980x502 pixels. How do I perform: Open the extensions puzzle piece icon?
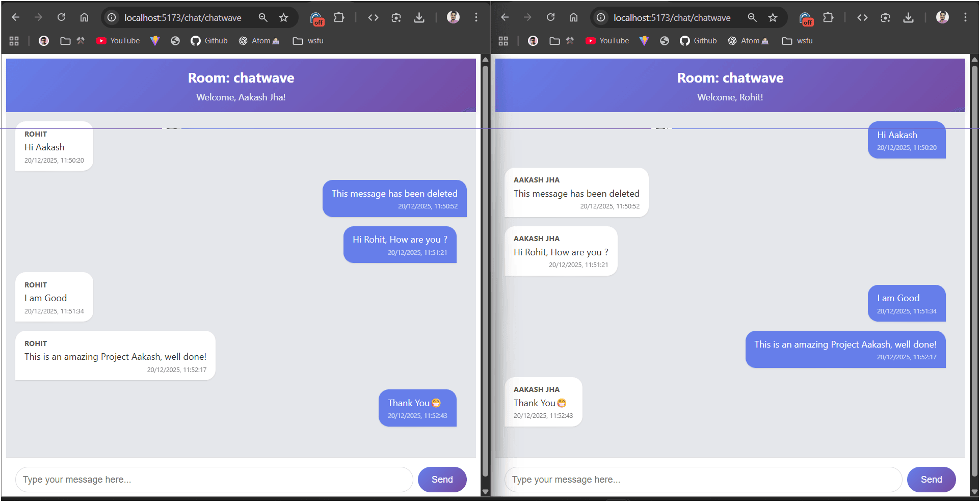339,17
